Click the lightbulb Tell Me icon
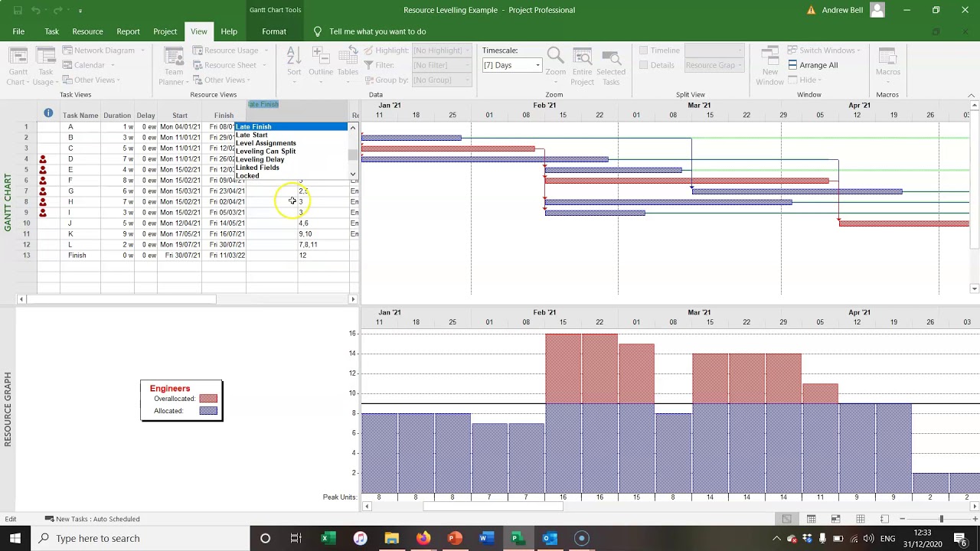 click(318, 31)
